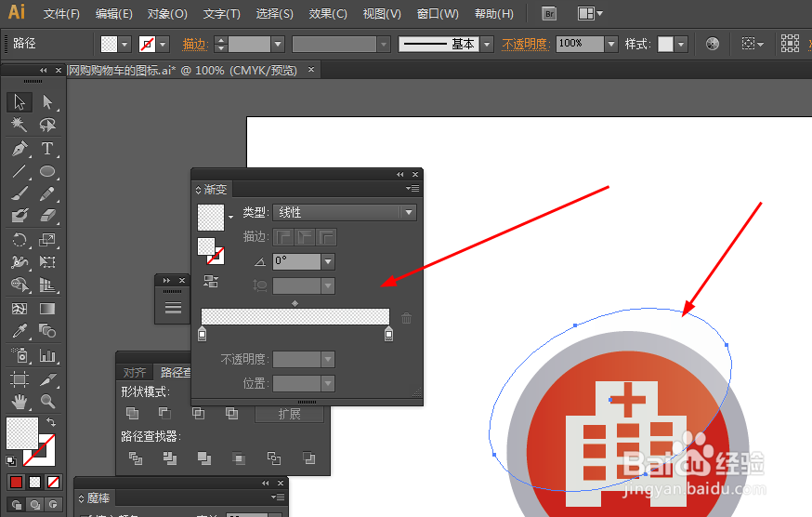
Task: Select the Type tool
Action: (47, 149)
